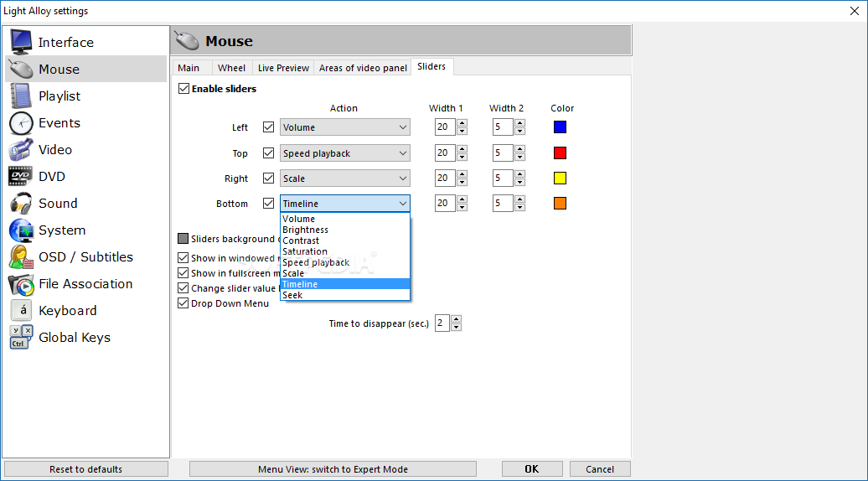Click Time to disappear value field
This screenshot has width=868, height=481.
442,323
